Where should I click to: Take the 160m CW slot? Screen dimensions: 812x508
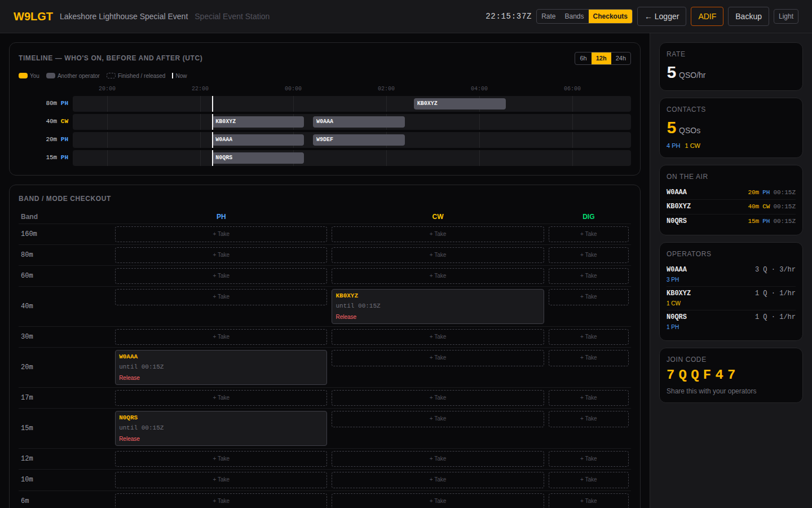(x=438, y=234)
